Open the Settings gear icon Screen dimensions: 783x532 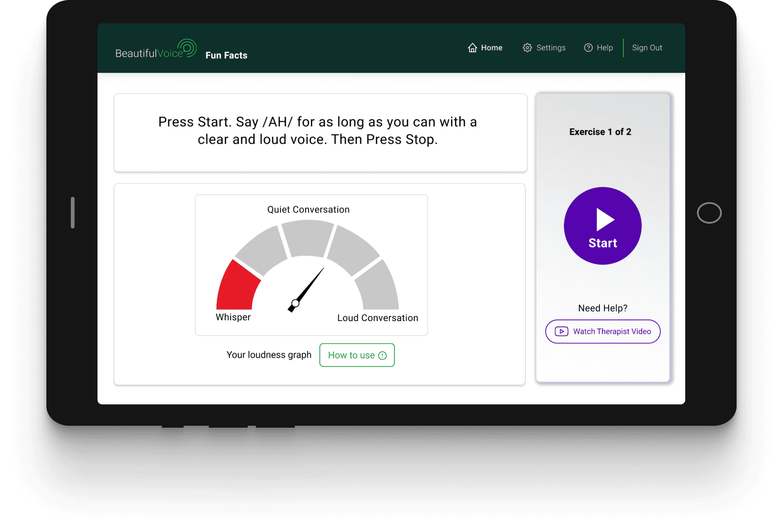click(527, 48)
